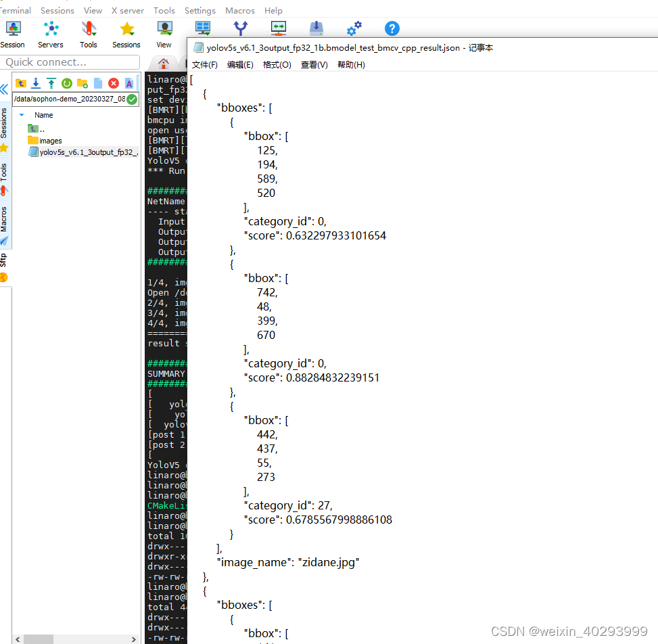Select the yolov5s_v6.1_3output_fp32 json file
The image size is (658, 644).
(x=83, y=152)
